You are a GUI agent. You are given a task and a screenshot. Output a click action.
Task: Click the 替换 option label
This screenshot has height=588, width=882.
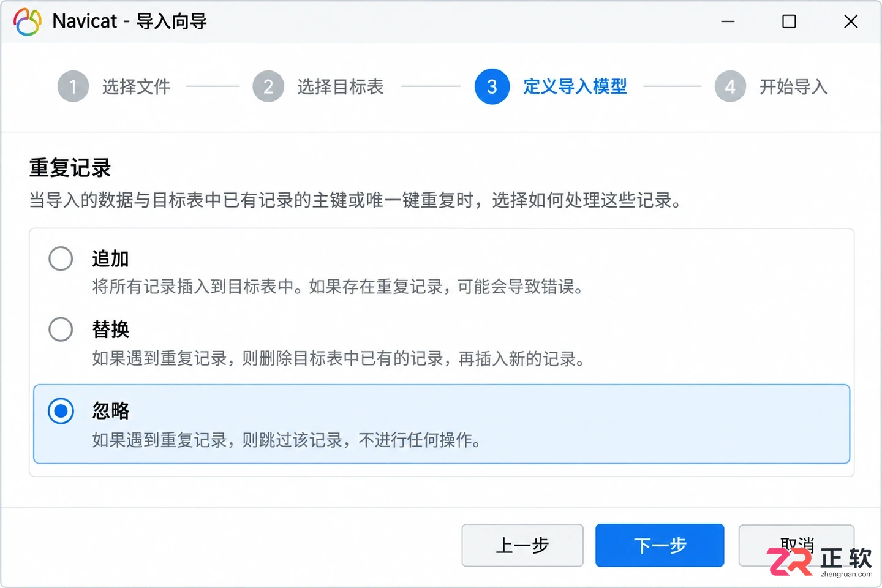click(111, 330)
